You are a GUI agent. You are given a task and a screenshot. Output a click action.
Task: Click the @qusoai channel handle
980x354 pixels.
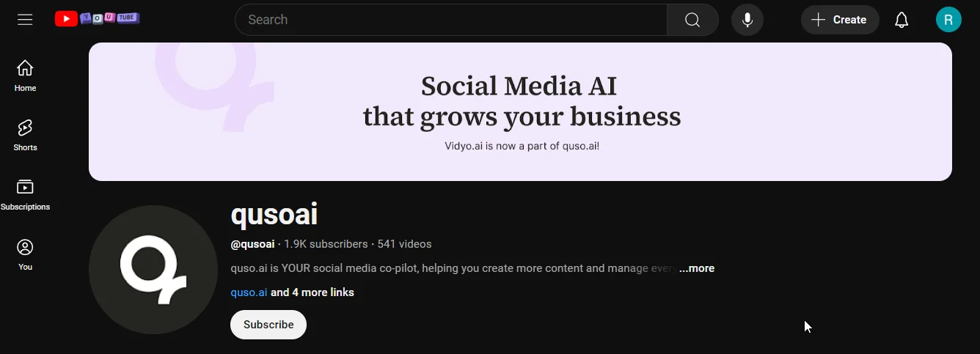(252, 244)
